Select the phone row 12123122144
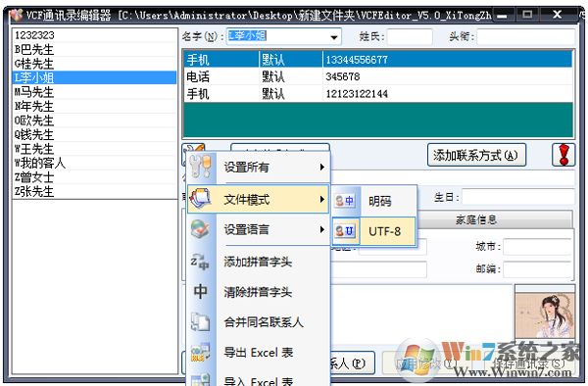The image size is (588, 386). [x=378, y=94]
